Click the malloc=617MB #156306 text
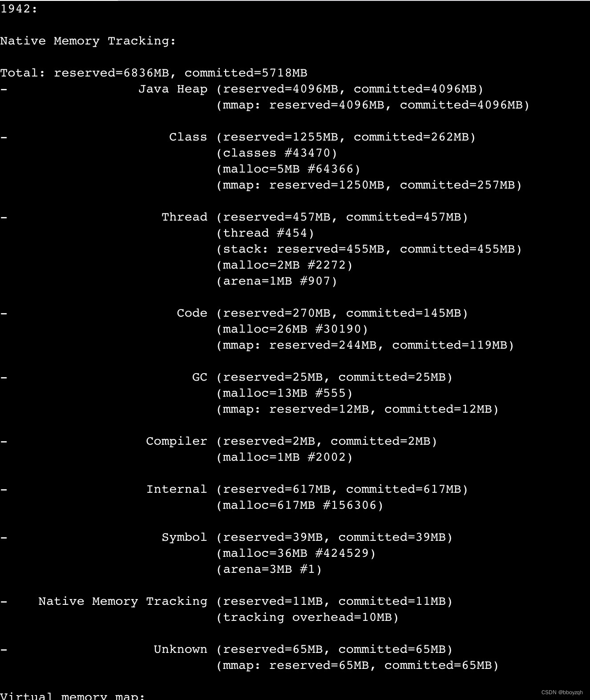This screenshot has width=590, height=700. point(300,505)
